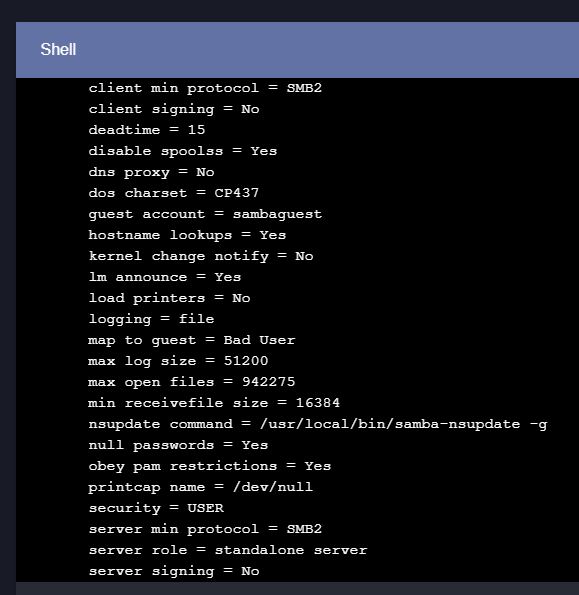This screenshot has height=595, width=579.
Task: Select the nsupdate command samba-nsupdate path
Action: point(390,424)
